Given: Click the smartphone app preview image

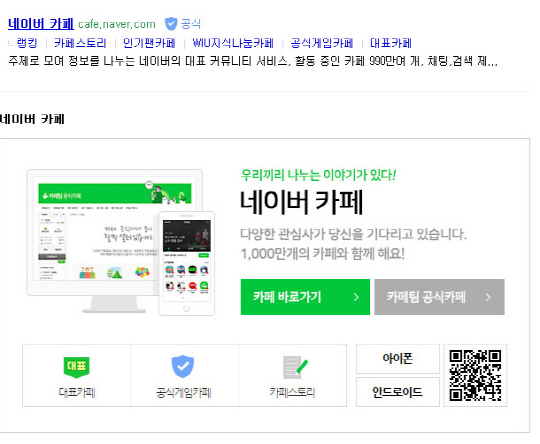Looking at the screenshot, I should pyautogui.click(x=186, y=264).
